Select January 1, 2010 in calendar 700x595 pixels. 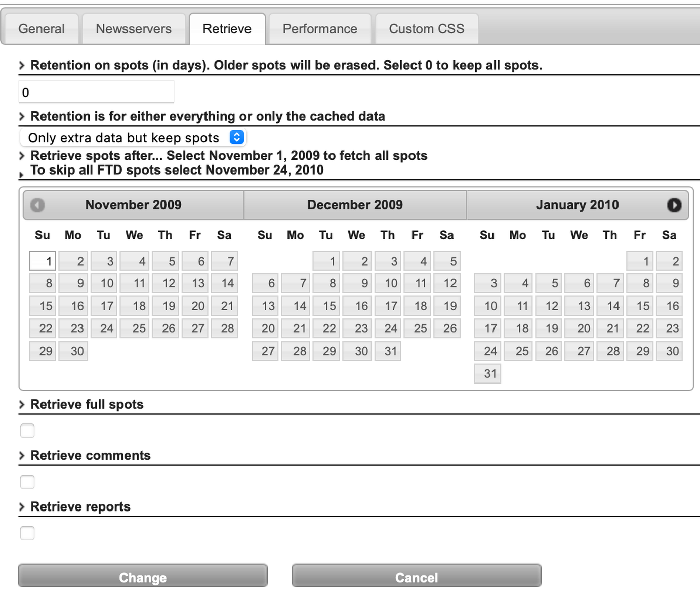640,261
